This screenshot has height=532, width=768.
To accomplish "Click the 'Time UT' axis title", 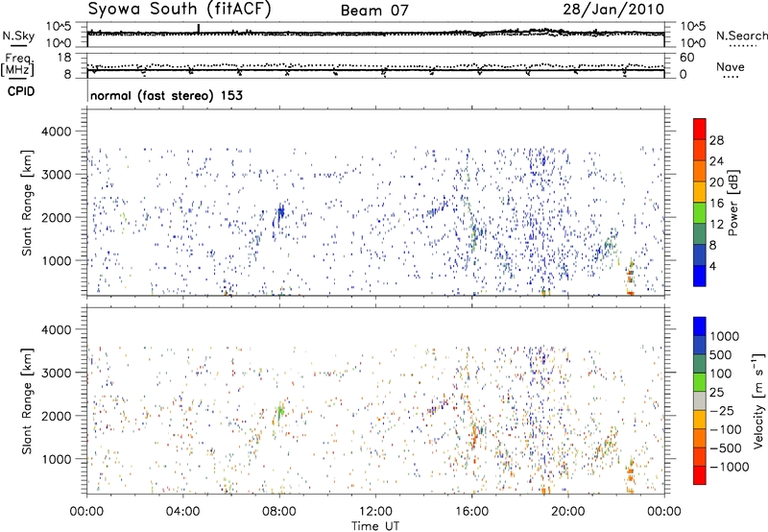I will click(x=375, y=525).
